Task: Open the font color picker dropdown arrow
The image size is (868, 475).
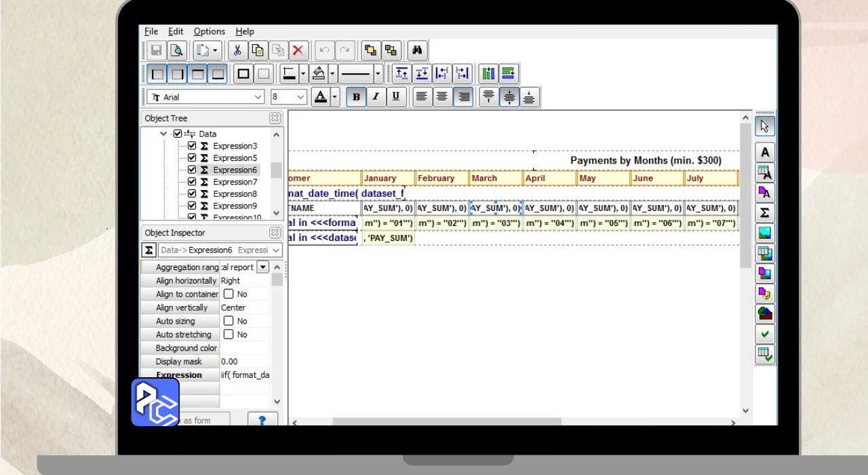Action: (x=335, y=97)
